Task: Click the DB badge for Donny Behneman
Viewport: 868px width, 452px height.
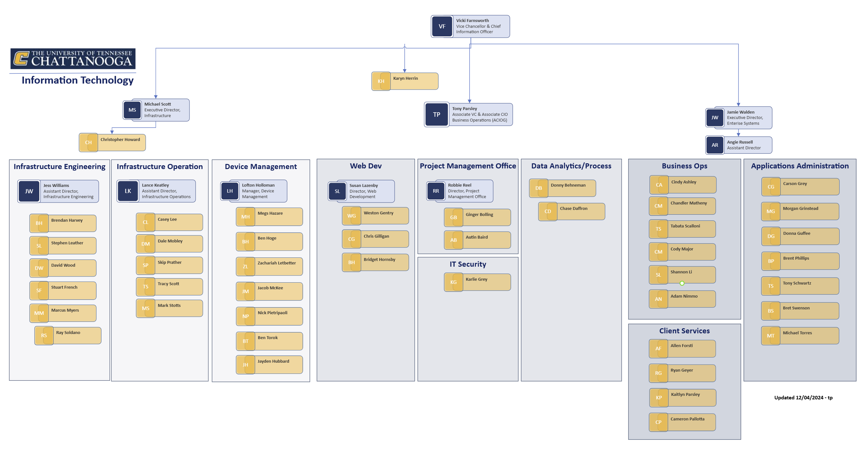Action: tap(538, 188)
